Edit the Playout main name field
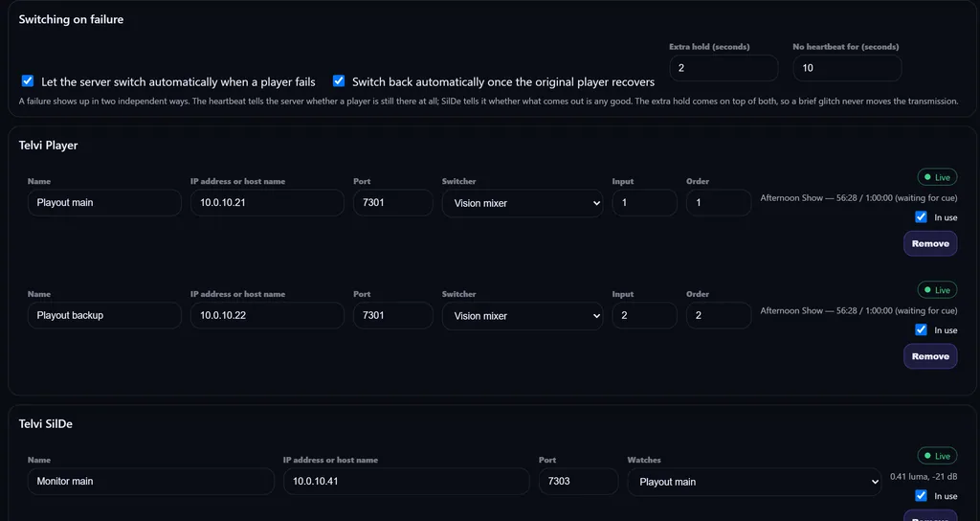980x521 pixels. click(x=104, y=203)
